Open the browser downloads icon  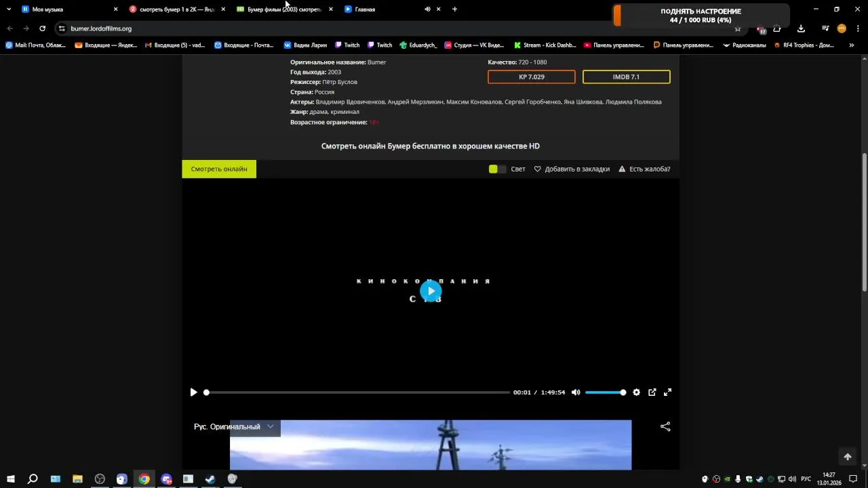pyautogui.click(x=801, y=28)
